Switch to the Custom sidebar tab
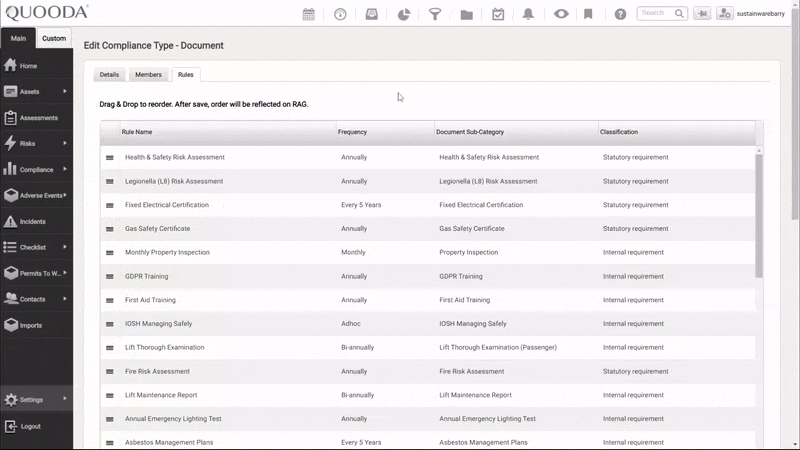Image resolution: width=800 pixels, height=450 pixels. point(54,38)
